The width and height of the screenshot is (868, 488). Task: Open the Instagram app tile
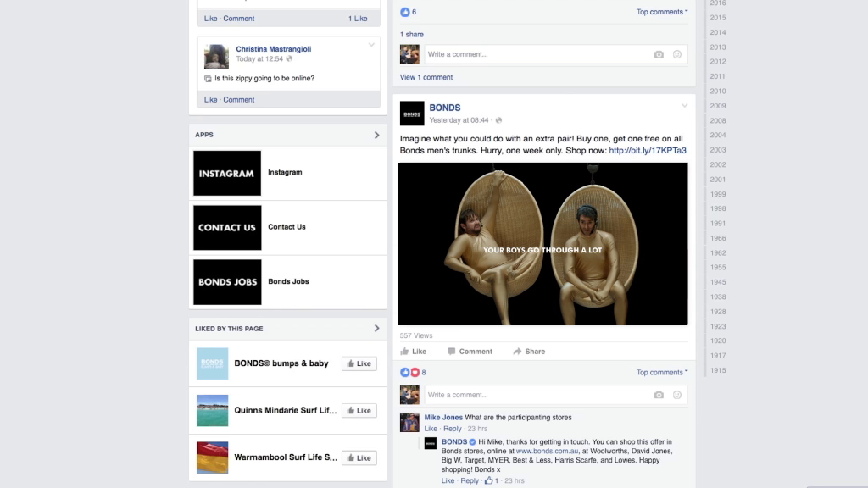(227, 173)
